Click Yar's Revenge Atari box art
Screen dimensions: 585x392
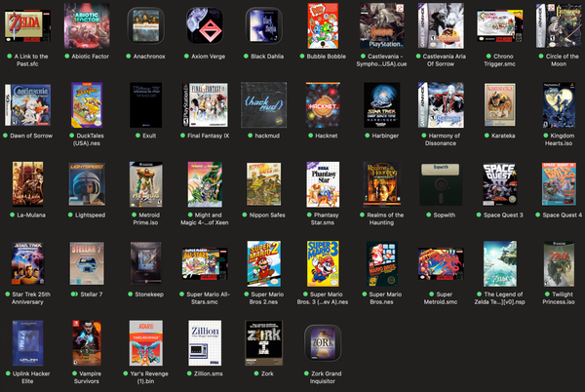click(145, 343)
